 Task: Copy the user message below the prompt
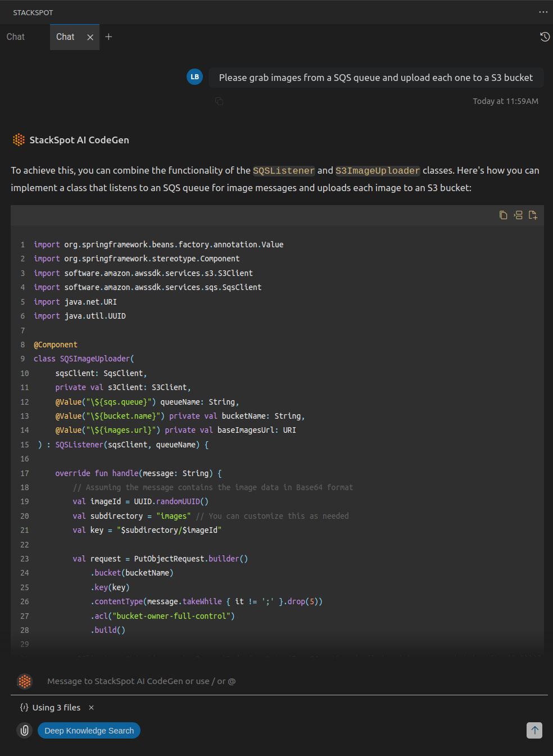pos(219,101)
